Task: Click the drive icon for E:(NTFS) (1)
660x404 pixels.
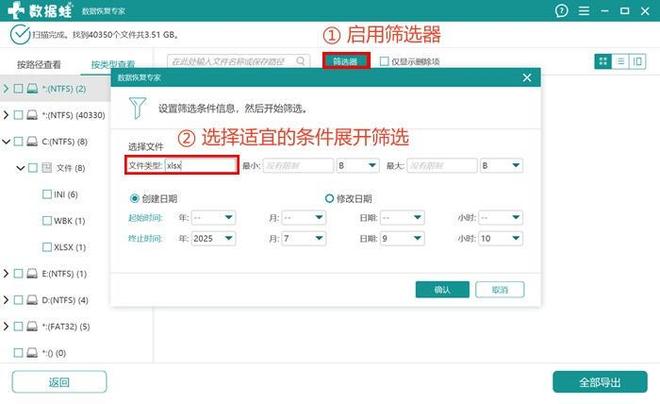Action: 32,274
